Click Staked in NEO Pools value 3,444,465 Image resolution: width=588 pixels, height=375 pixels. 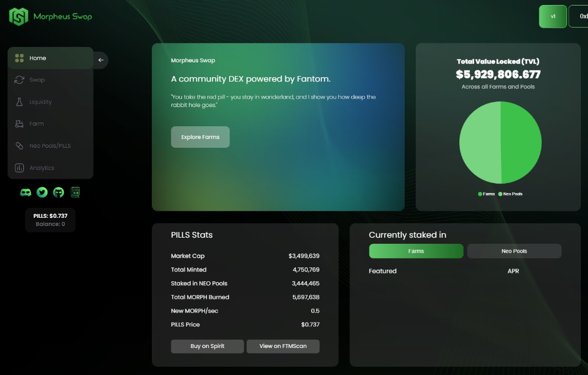306,283
